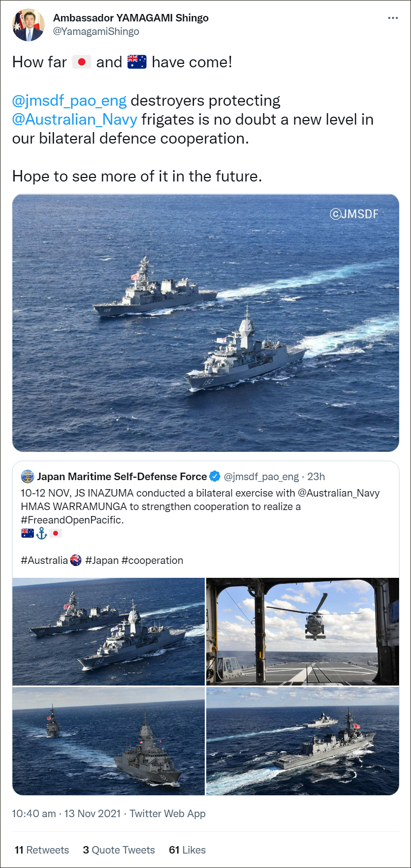Click the blue verified badge beside JMSDF name
The width and height of the screenshot is (411, 868).
point(215,476)
